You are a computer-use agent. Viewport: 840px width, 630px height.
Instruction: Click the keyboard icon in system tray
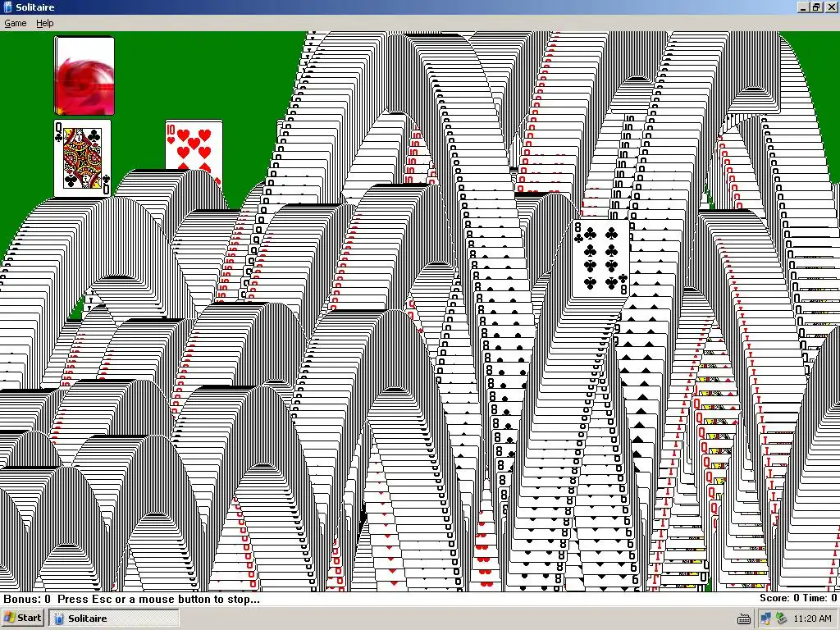pos(743,619)
